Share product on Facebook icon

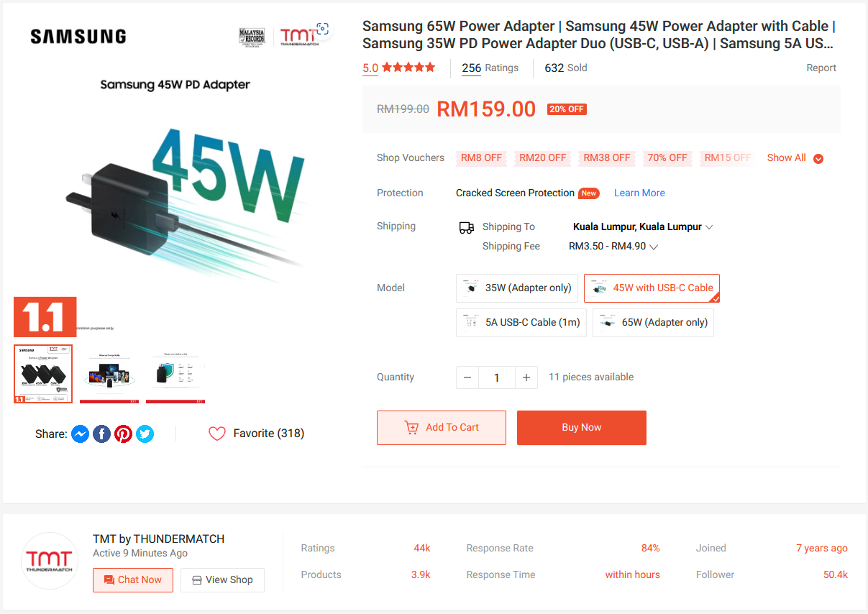pos(101,434)
